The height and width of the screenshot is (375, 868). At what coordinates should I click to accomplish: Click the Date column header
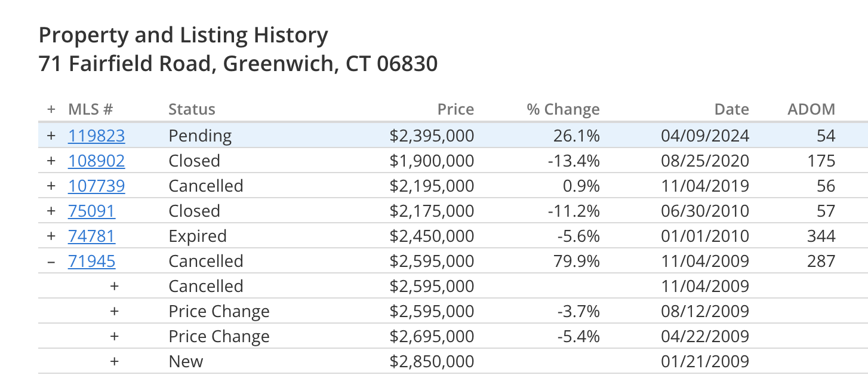click(732, 109)
